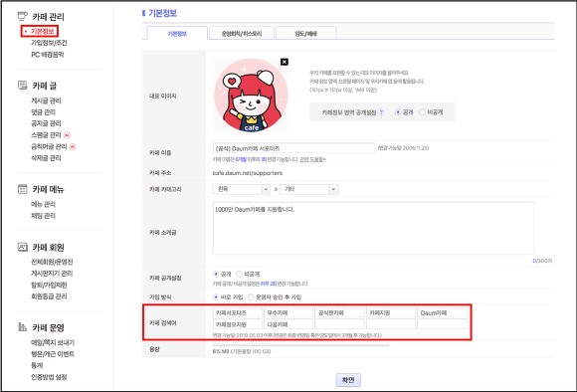577x392 pixels.
Task: Click the 카페 소개글 text area
Action: [x=373, y=228]
